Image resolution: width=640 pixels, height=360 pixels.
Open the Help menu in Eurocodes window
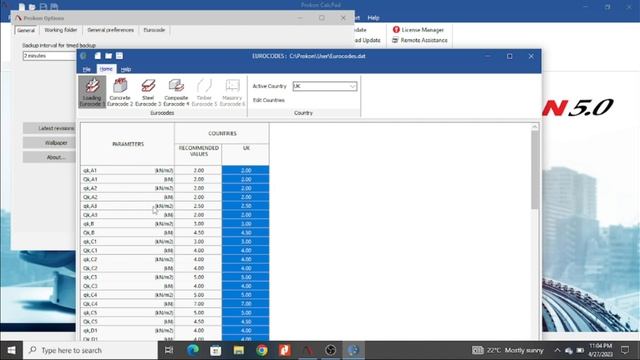[126, 69]
